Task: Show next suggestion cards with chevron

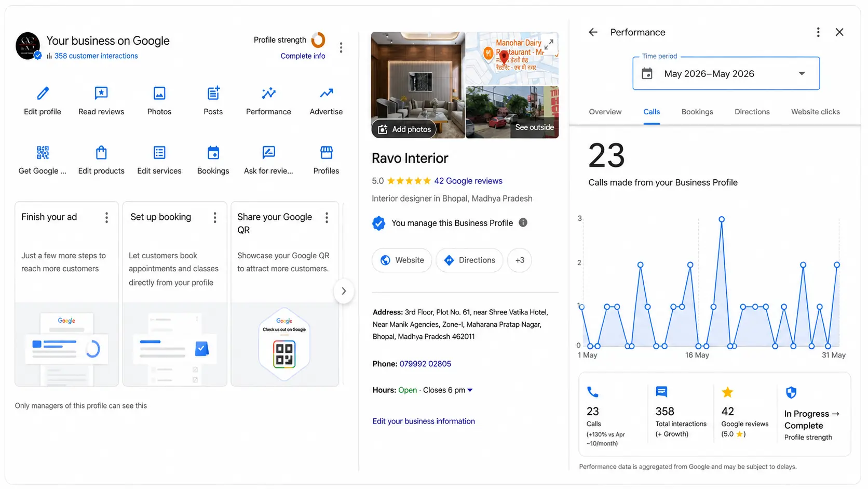Action: pos(344,291)
